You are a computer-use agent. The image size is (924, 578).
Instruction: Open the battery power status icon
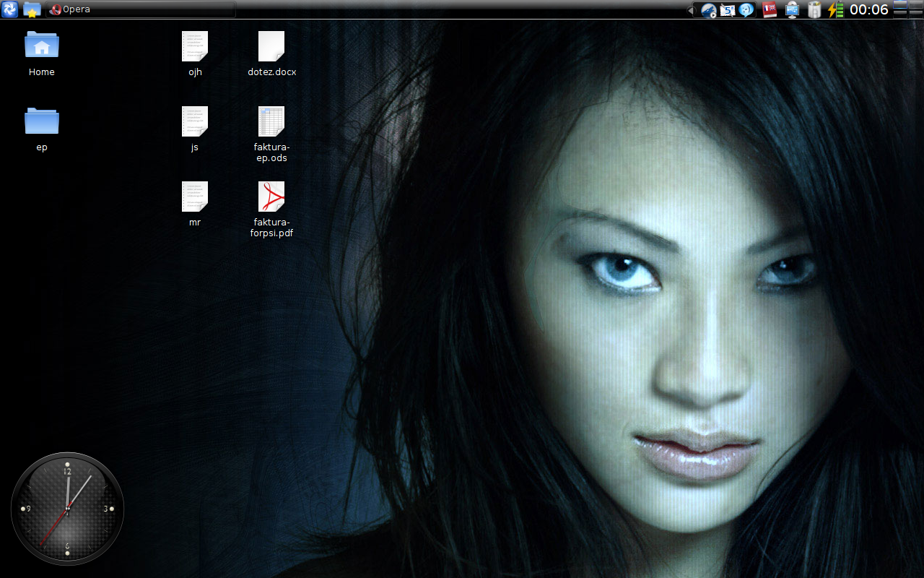pos(835,10)
